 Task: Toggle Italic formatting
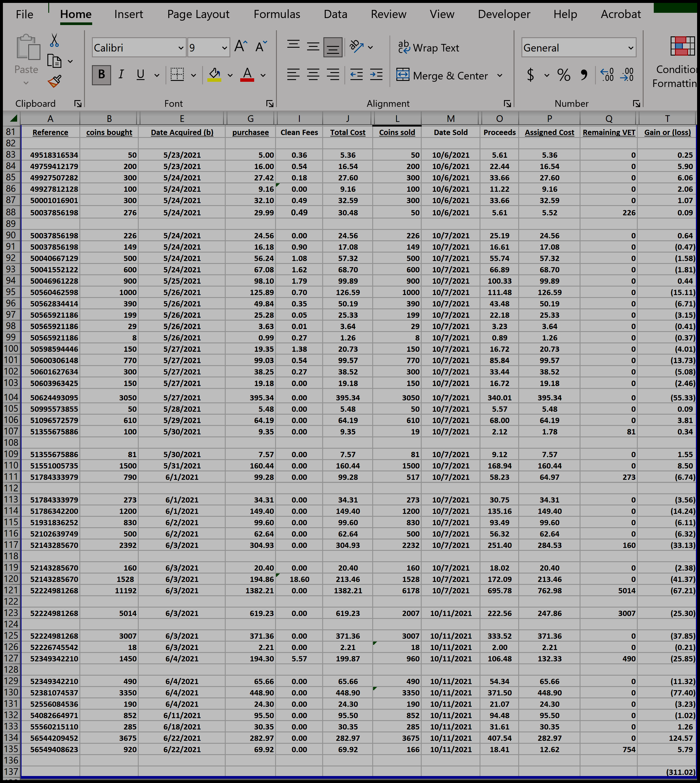pyautogui.click(x=121, y=75)
